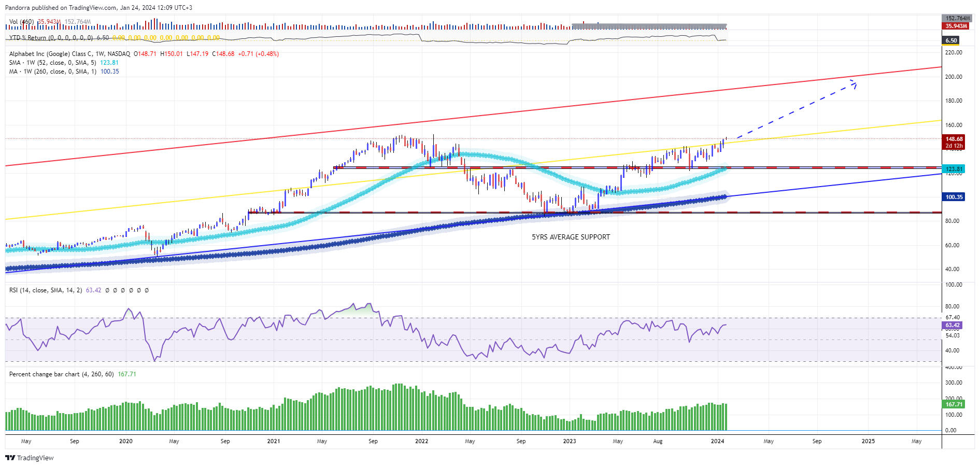Image resolution: width=980 pixels, height=467 pixels.
Task: Click the 2024 time axis label
Action: [718, 441]
